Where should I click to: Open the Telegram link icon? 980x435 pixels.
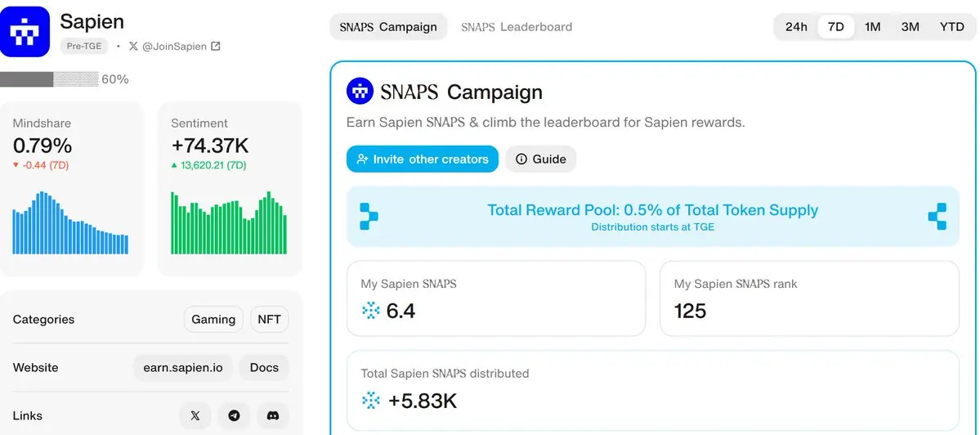234,415
